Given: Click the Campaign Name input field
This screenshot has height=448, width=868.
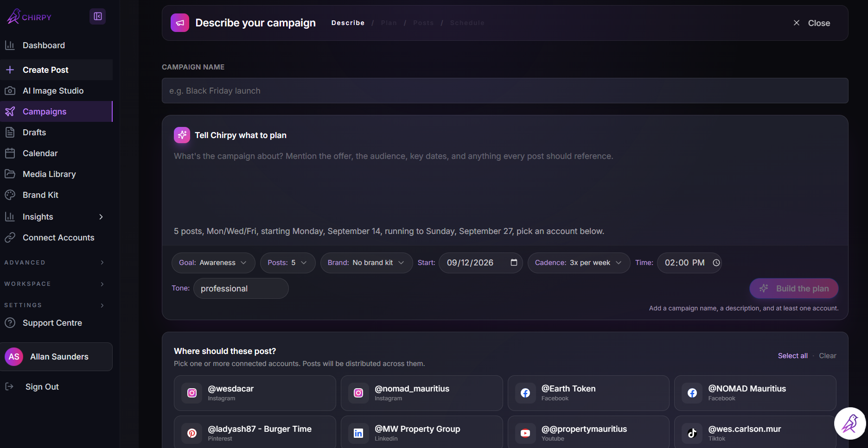Looking at the screenshot, I should tap(505, 91).
